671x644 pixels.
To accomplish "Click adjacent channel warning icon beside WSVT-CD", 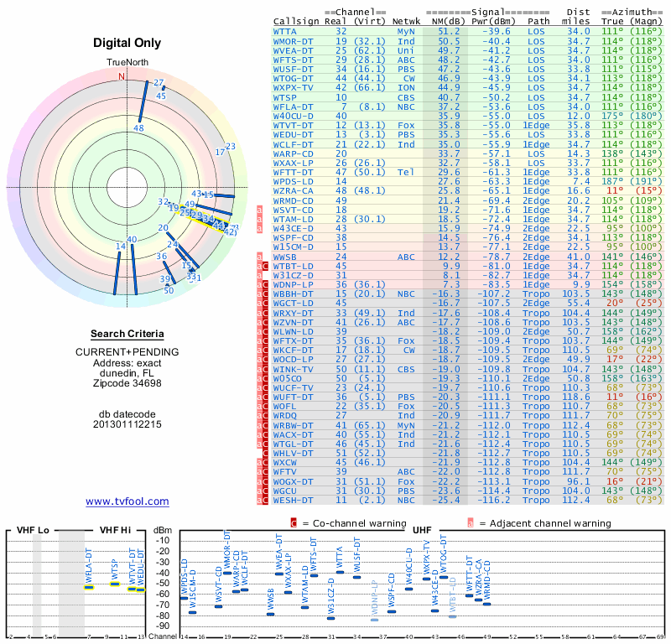I will click(259, 210).
